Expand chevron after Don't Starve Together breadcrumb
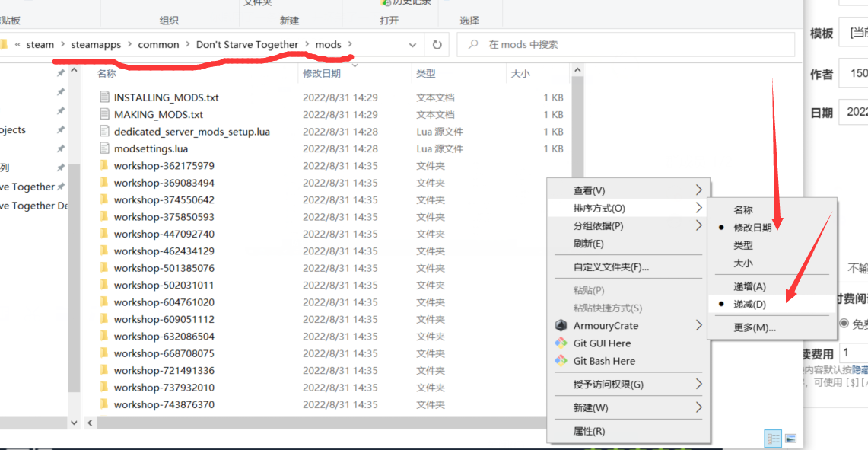 (307, 45)
